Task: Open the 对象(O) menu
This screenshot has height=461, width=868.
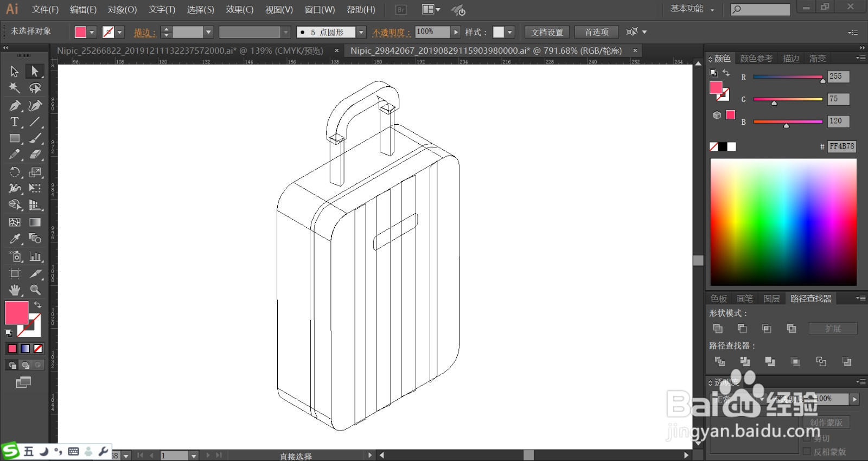Action: pos(122,9)
